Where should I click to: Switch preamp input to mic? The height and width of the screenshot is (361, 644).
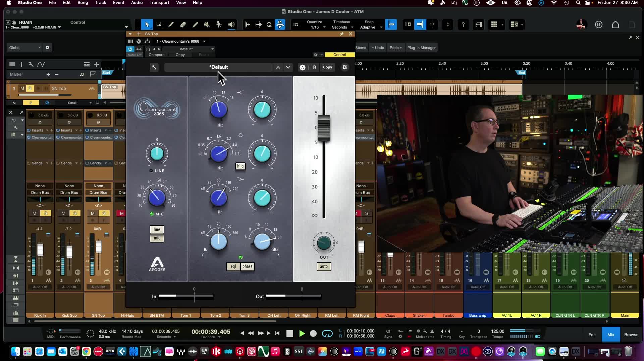coord(157,238)
